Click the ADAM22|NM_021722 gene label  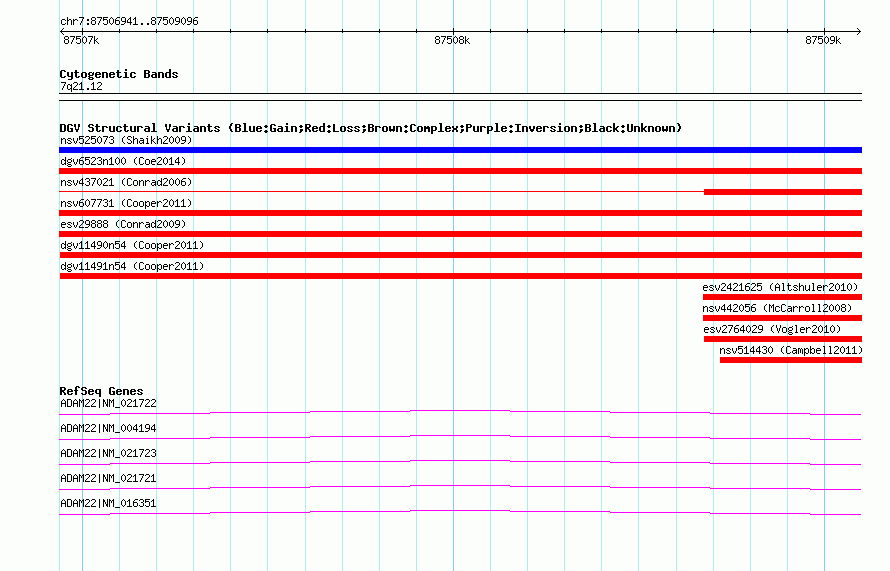(108, 404)
